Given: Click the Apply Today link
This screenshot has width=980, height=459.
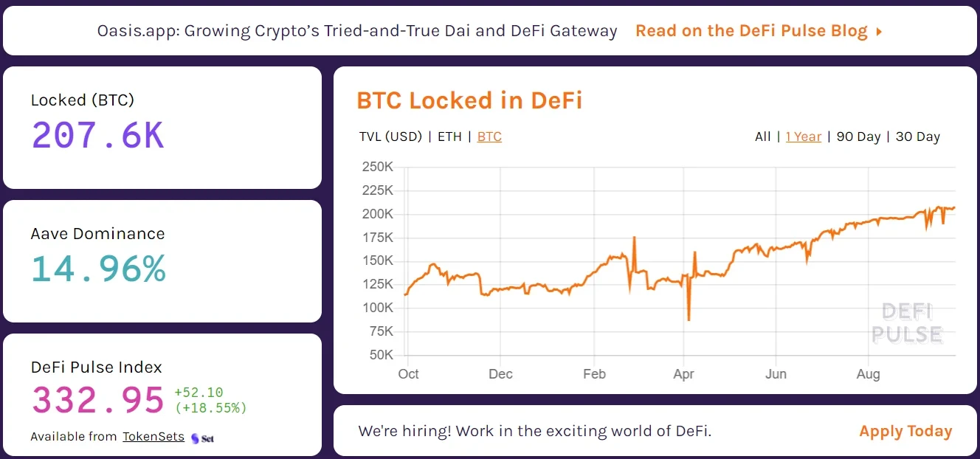Looking at the screenshot, I should [x=905, y=431].
